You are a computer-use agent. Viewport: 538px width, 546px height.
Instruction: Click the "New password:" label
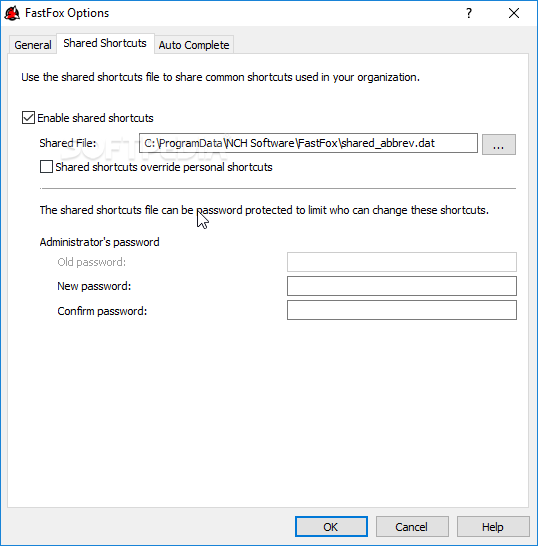[x=94, y=286]
